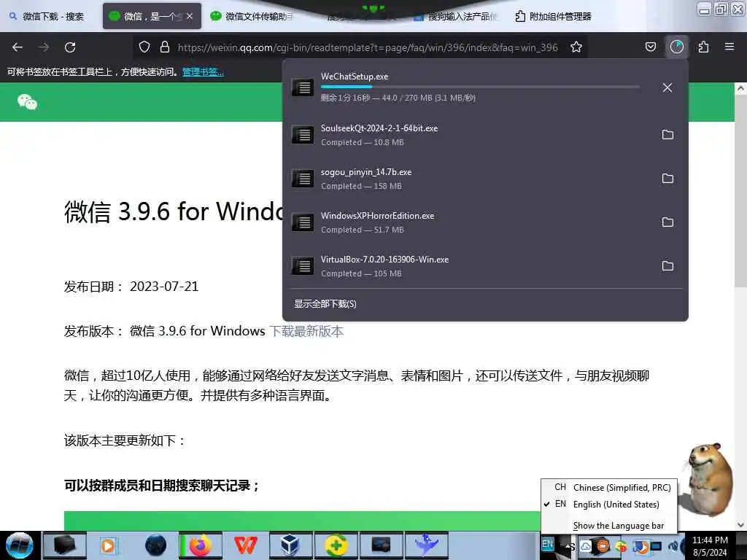Select English (United States) input language
Screen dimensions: 747x560
pos(609,505)
